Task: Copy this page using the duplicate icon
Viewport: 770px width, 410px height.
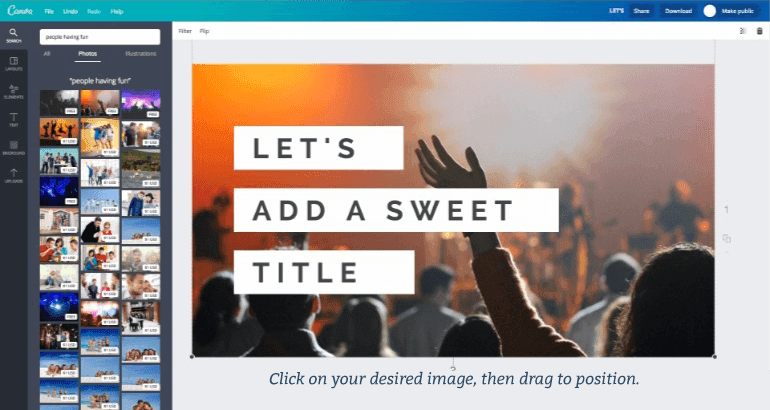Action: pos(726,239)
